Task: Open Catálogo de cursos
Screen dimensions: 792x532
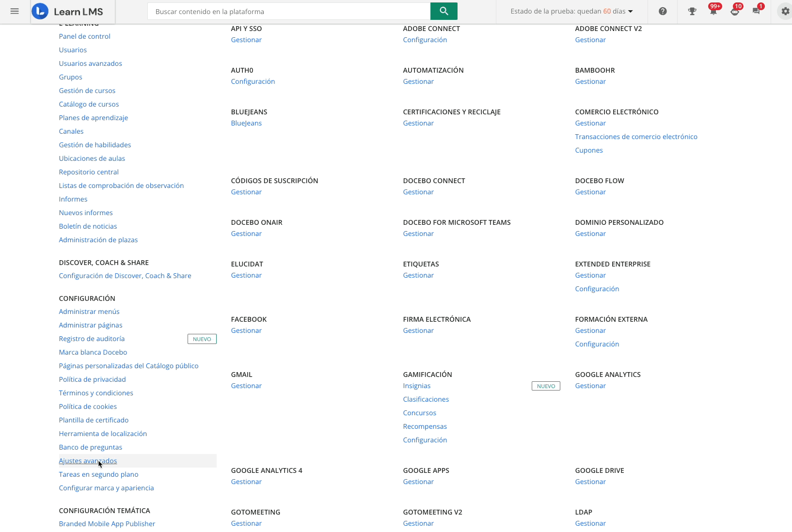Action: [89, 104]
